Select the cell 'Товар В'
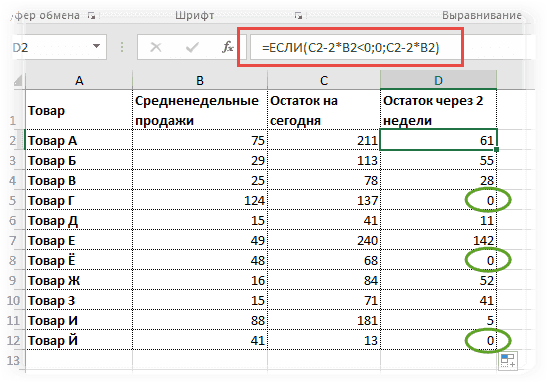Image resolution: width=548 pixels, height=383 pixels. 79,180
